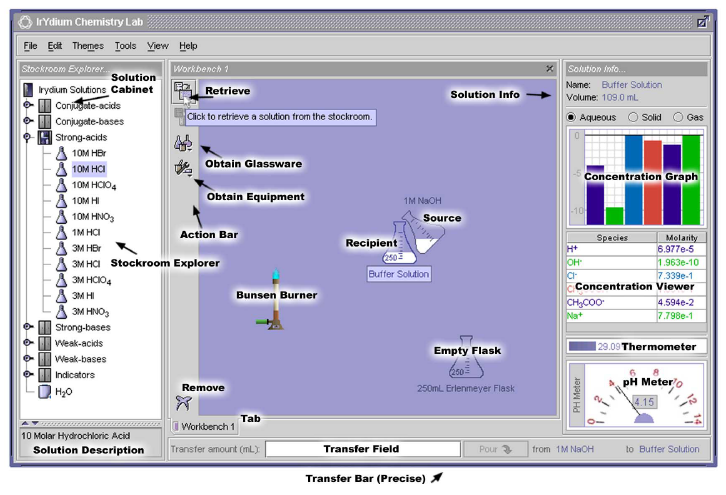Click the Irydium Solutions cabinet icon
Viewport: 726px width, 495px height.
tap(28, 90)
